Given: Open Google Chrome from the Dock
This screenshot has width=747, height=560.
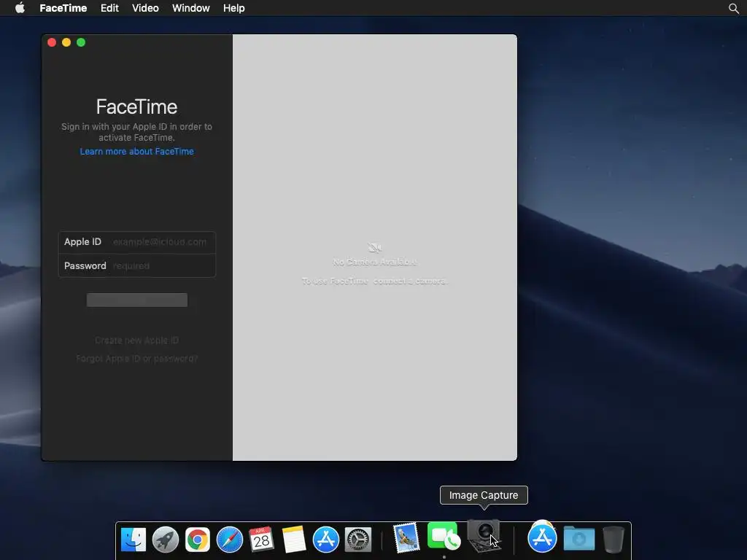Looking at the screenshot, I should tap(197, 540).
